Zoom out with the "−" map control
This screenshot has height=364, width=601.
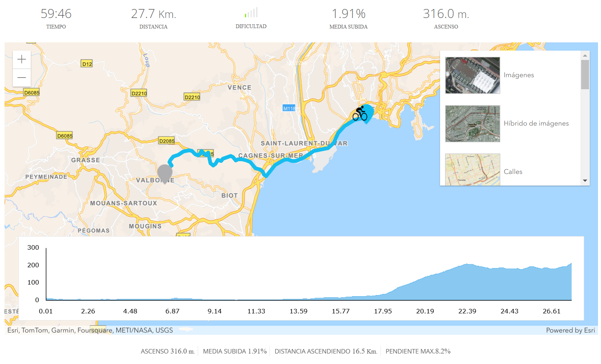coord(21,78)
